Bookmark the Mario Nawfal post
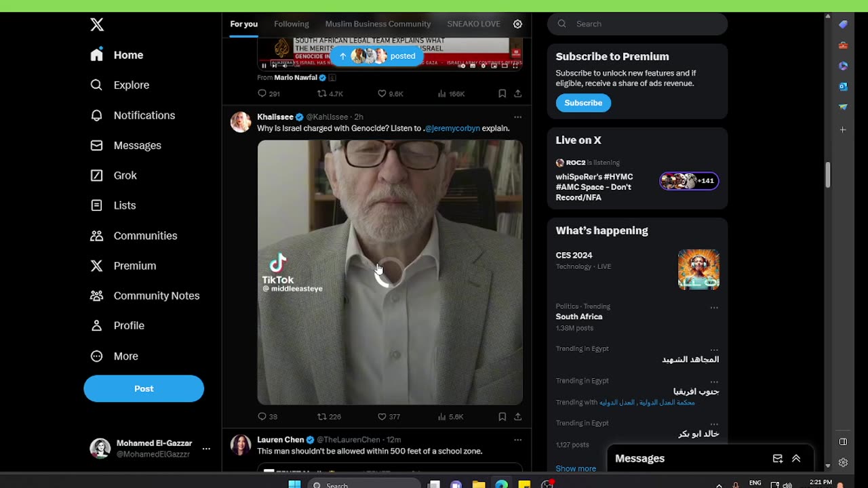This screenshot has width=868, height=488. pyautogui.click(x=502, y=94)
